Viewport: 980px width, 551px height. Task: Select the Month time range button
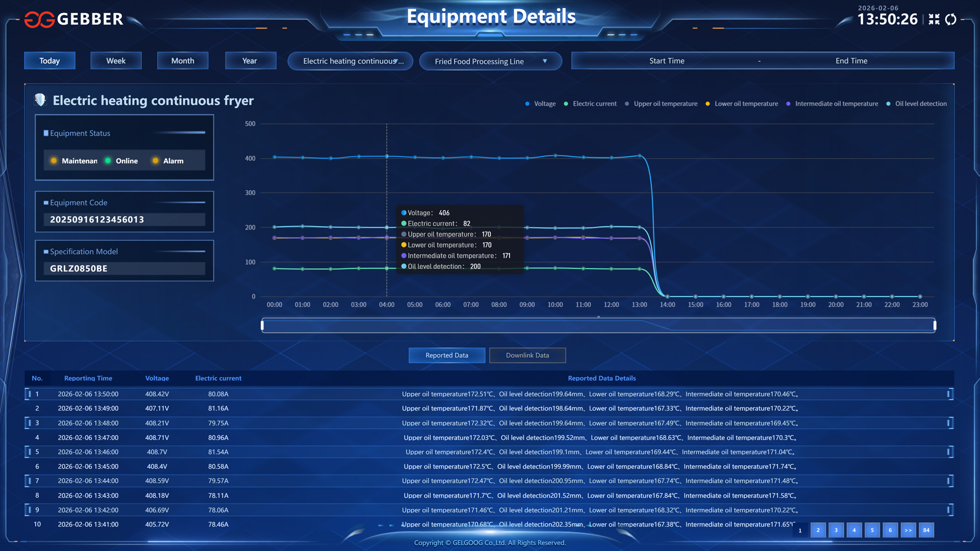pyautogui.click(x=183, y=61)
